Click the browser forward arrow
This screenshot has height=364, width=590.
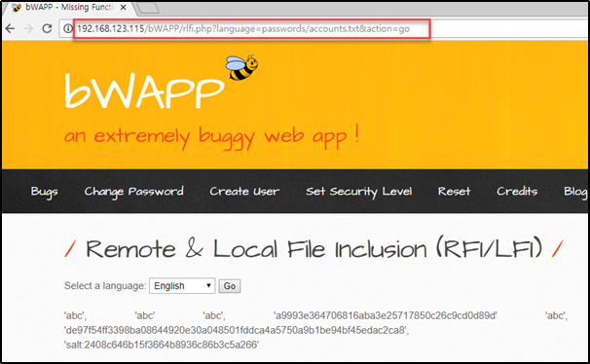click(28, 28)
